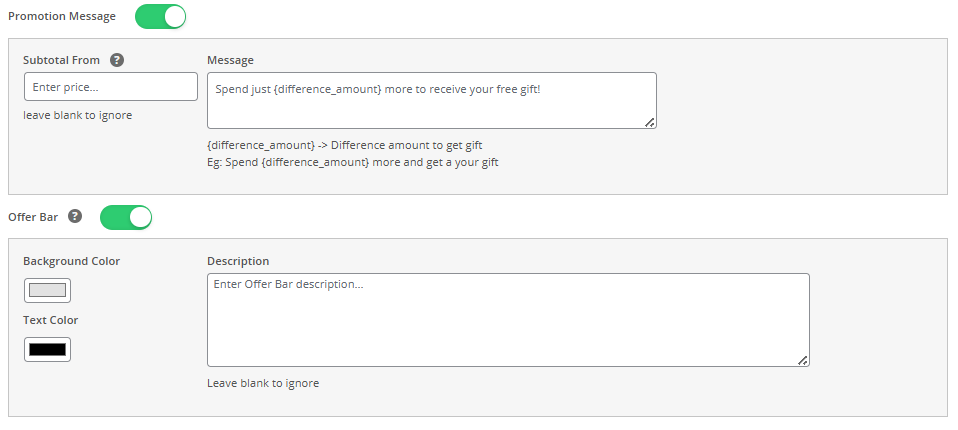958x430 pixels.
Task: Click the "Eg: Spend {difference_amount}" example text
Action: (x=352, y=162)
